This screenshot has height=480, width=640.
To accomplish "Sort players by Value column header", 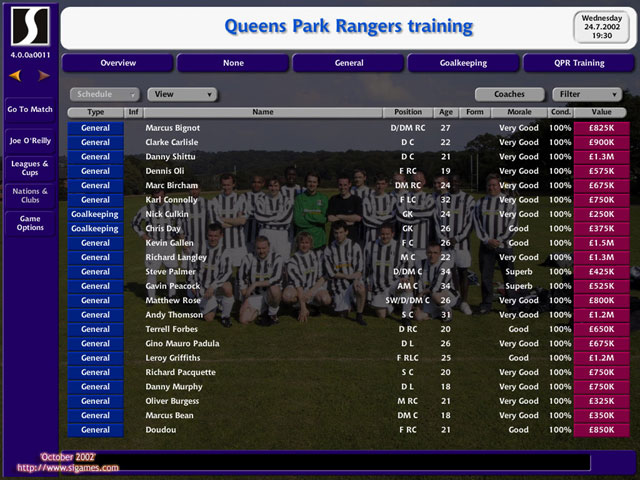I will (x=602, y=112).
